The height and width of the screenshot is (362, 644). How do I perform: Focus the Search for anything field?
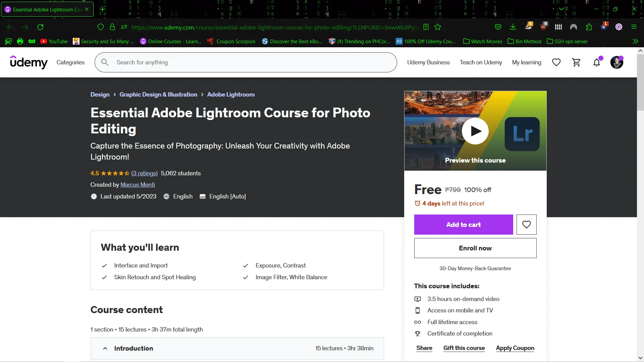click(x=246, y=62)
